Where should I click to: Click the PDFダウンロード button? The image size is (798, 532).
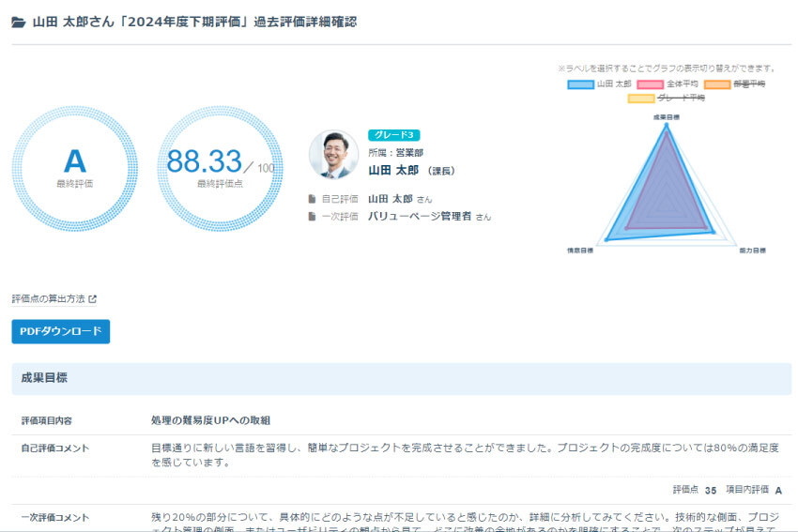coord(61,331)
